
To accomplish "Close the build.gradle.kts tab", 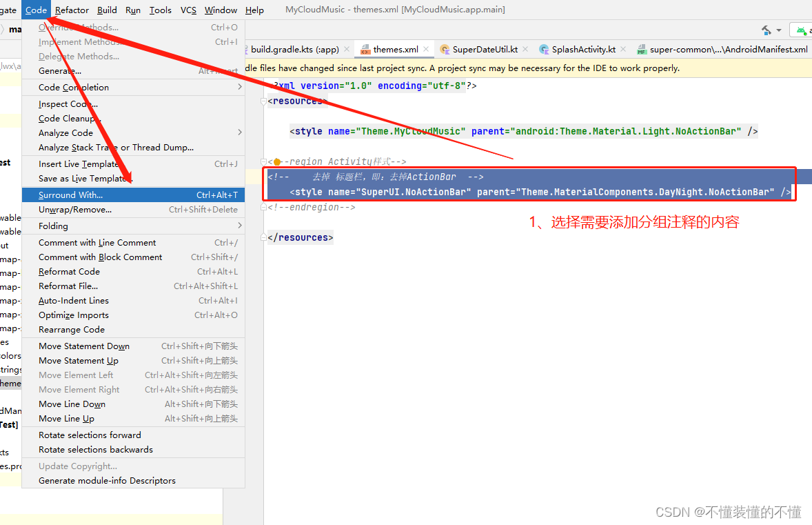I will coord(347,49).
